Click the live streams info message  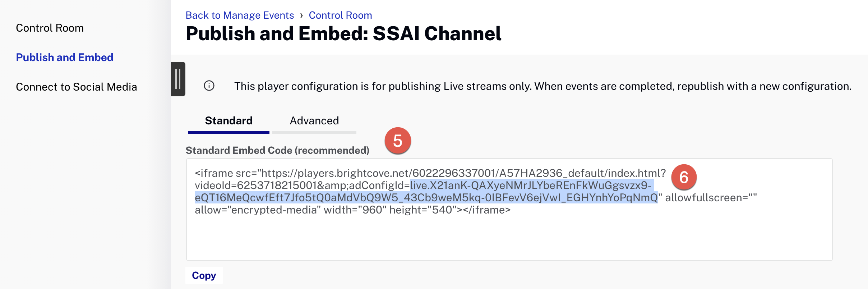(543, 86)
